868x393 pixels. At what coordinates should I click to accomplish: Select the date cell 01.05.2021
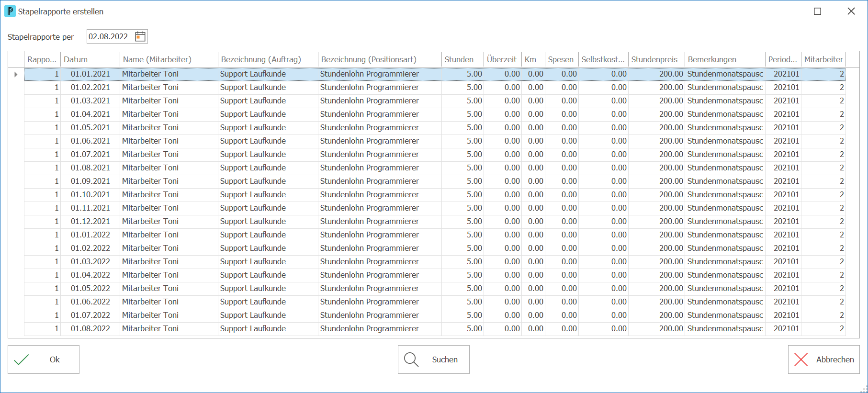90,127
